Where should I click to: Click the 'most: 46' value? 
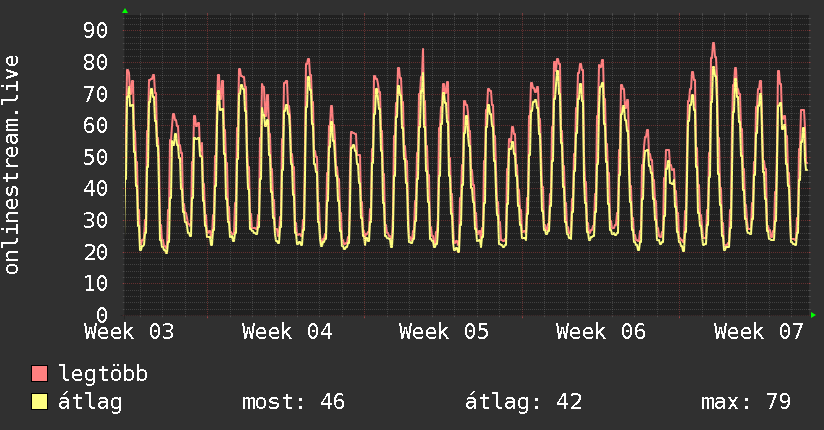(x=293, y=402)
